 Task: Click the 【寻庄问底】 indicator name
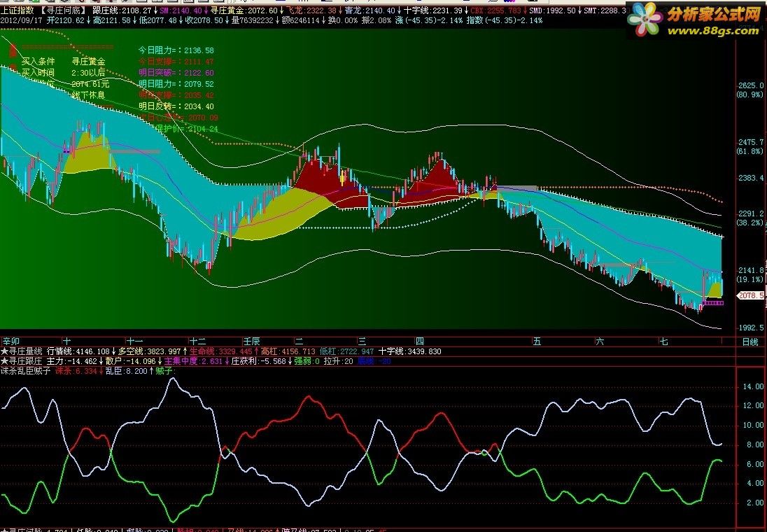(x=63, y=10)
